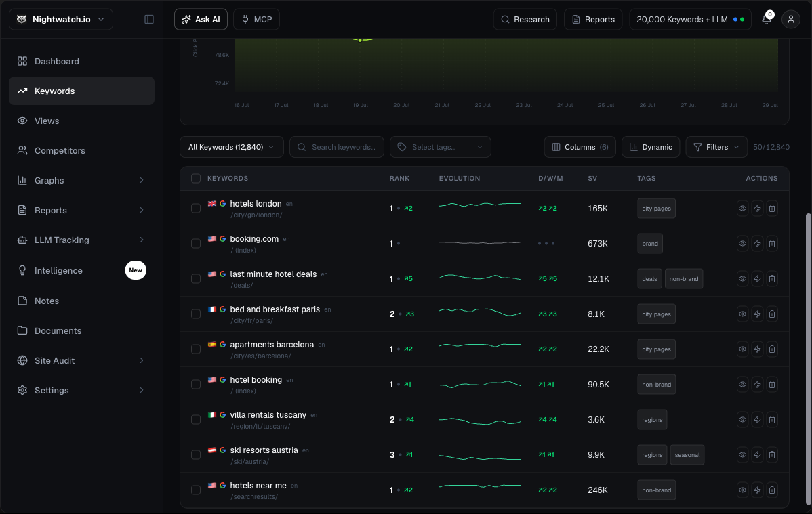This screenshot has height=514, width=812.
Task: Check the hotel booking row checkbox
Action: [x=196, y=384]
